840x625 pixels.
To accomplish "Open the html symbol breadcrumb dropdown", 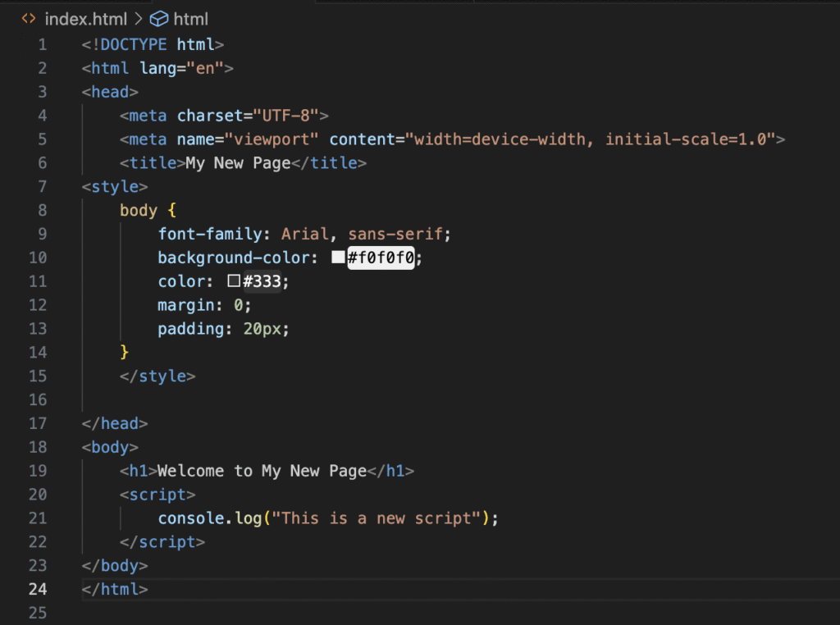I will (x=190, y=18).
